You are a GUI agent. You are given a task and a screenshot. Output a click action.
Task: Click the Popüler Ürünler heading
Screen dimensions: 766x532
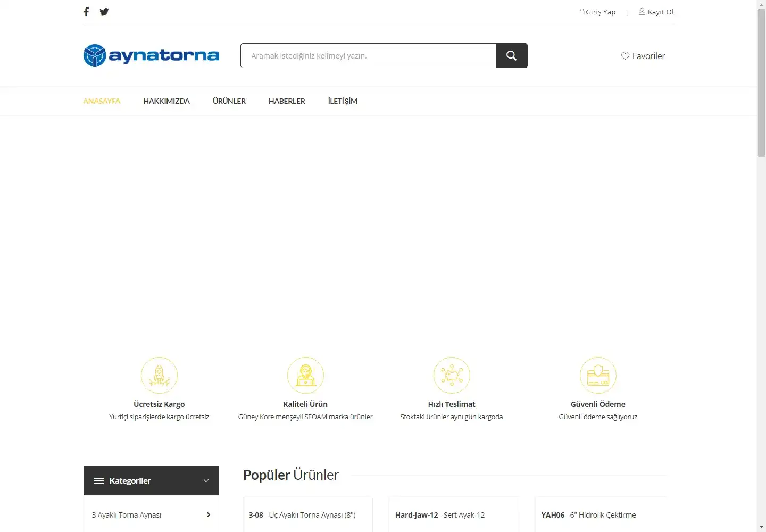click(291, 475)
